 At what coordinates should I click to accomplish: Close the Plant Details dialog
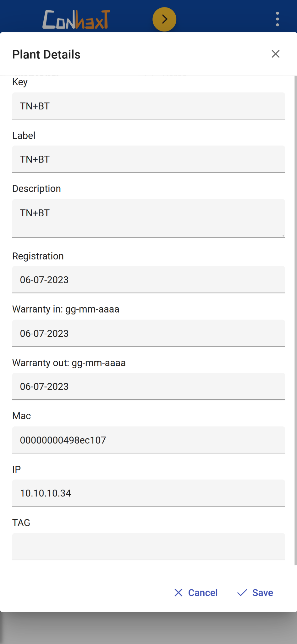[275, 54]
